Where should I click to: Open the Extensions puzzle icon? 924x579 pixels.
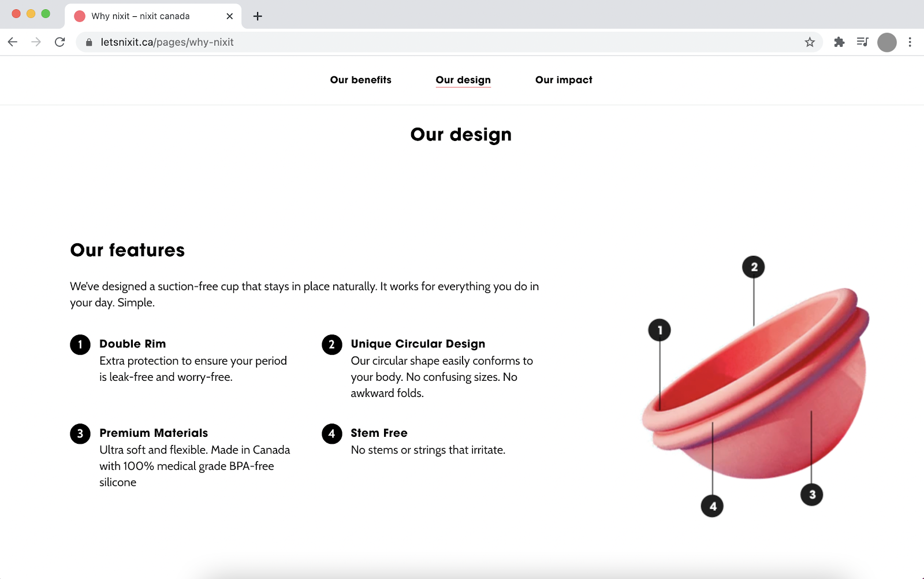839,42
